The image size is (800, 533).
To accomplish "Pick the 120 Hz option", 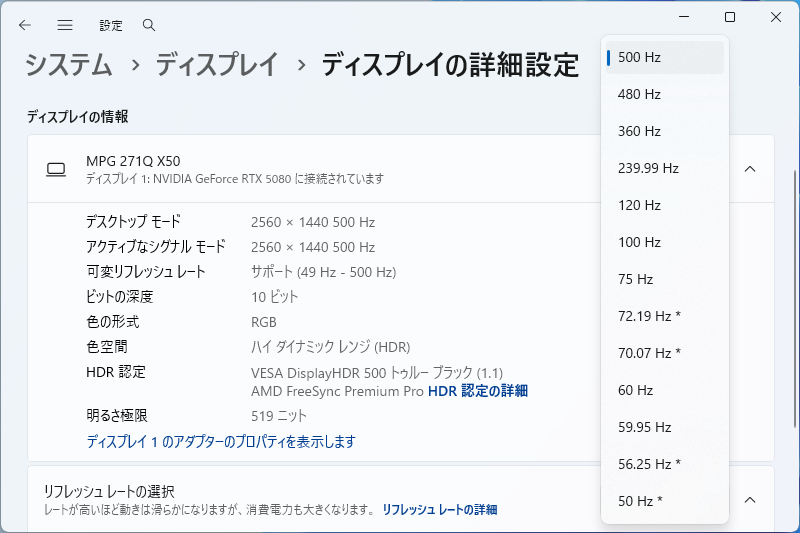I will [665, 205].
